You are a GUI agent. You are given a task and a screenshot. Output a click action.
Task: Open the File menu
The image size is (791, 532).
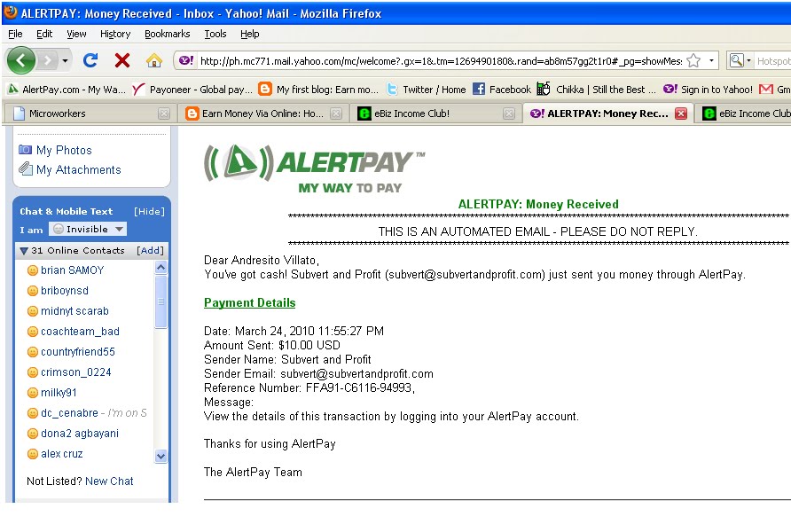(x=15, y=34)
